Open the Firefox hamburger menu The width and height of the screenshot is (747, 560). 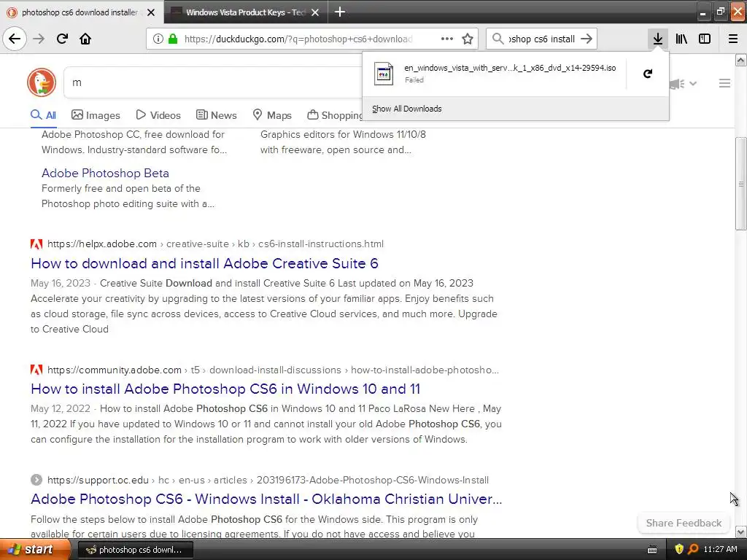733,39
